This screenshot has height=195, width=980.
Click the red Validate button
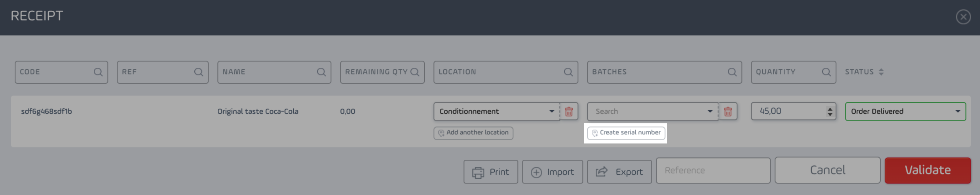tap(928, 170)
